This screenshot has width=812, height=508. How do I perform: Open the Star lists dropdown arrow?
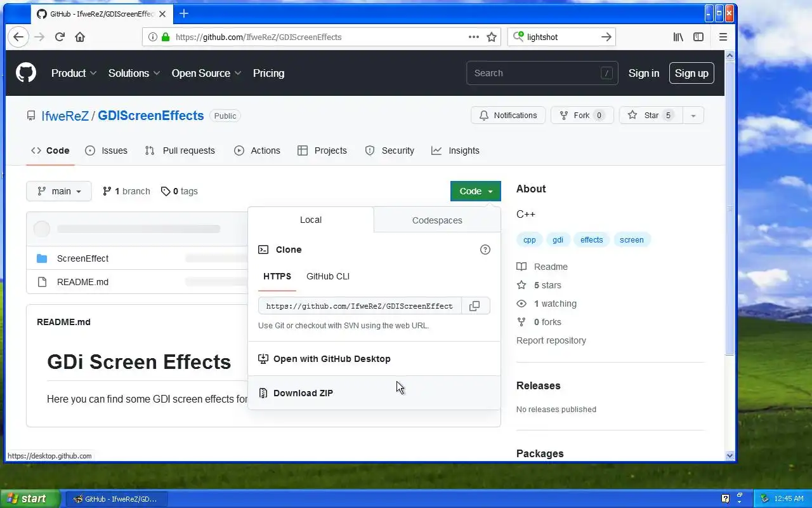(x=693, y=116)
